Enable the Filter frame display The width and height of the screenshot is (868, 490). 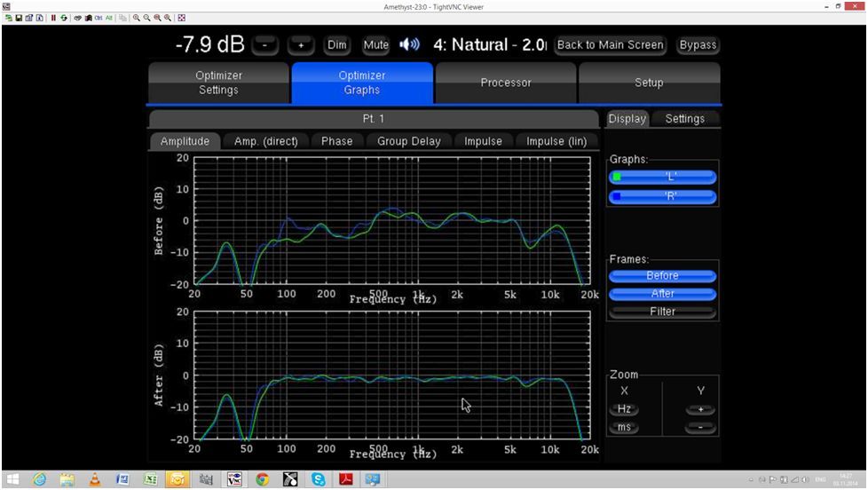click(662, 312)
